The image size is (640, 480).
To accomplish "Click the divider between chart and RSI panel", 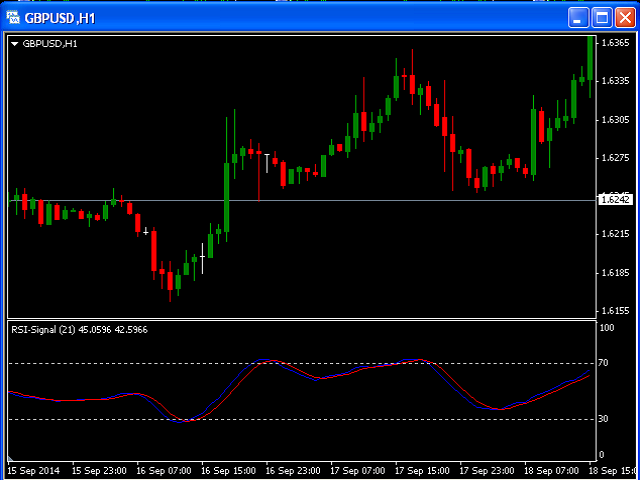I will tap(300, 319).
